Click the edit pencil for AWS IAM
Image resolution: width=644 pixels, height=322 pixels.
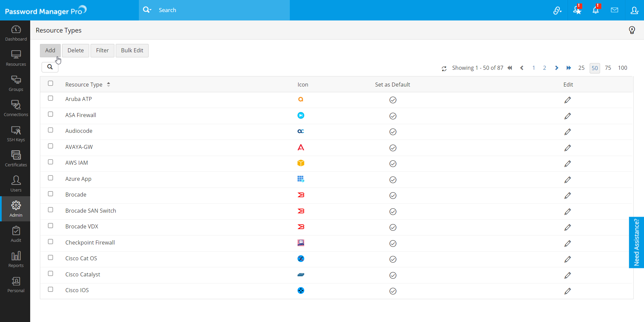point(568,164)
